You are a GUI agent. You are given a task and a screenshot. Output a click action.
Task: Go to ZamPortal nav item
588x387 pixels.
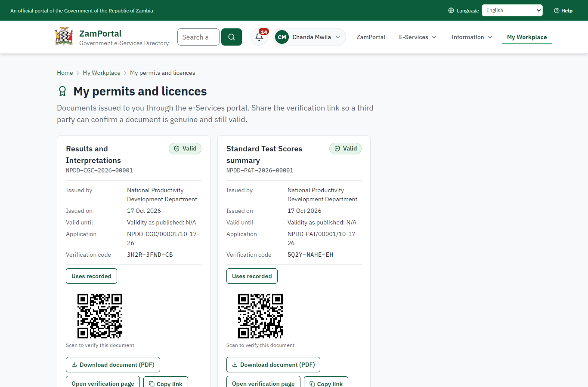tap(371, 37)
